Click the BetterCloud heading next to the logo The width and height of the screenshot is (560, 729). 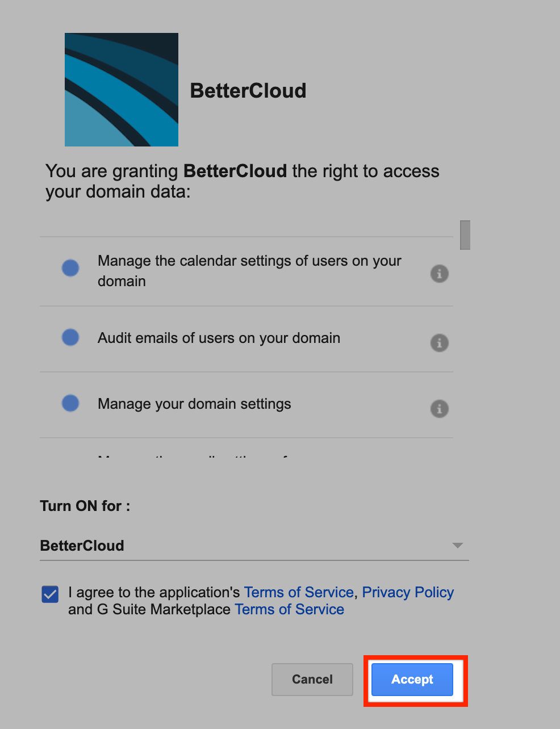click(248, 90)
